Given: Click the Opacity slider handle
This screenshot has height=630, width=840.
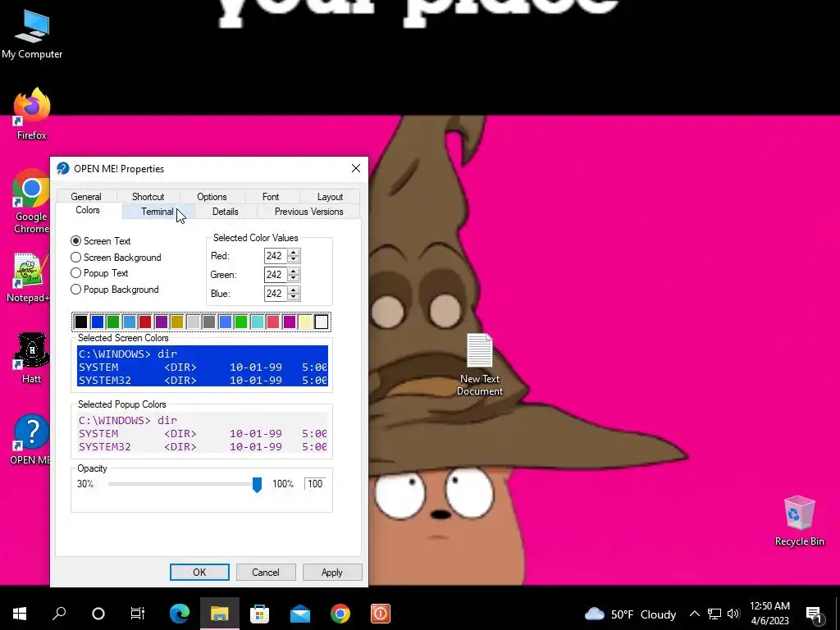Looking at the screenshot, I should (x=257, y=484).
